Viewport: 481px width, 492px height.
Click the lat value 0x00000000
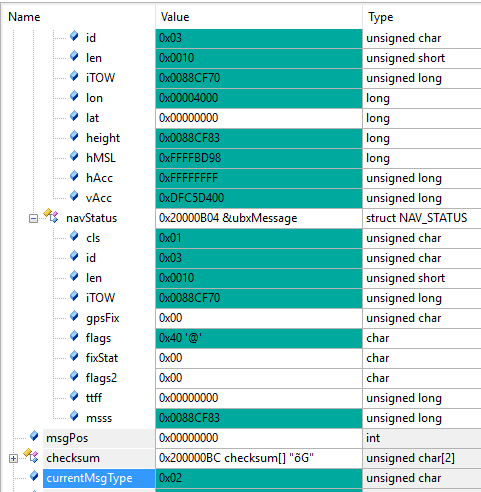coord(189,118)
